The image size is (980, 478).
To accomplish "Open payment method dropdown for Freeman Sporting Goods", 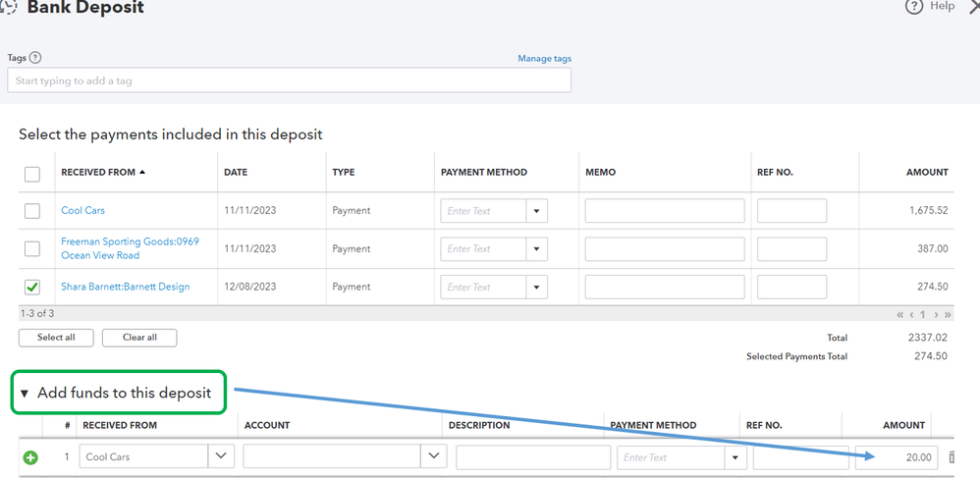I will (536, 249).
